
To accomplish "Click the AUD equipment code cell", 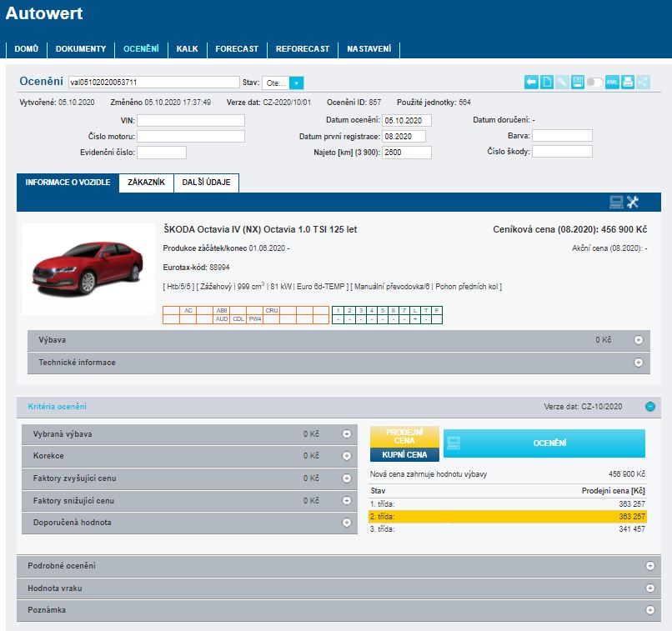I will pos(222,319).
